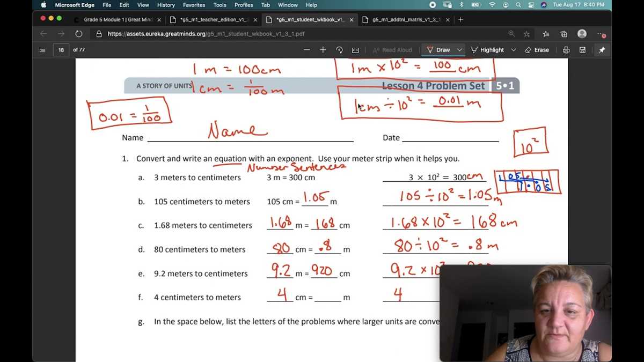Switch to g5_m1_addtnl_matrls tab
The image size is (644, 362).
tap(405, 20)
